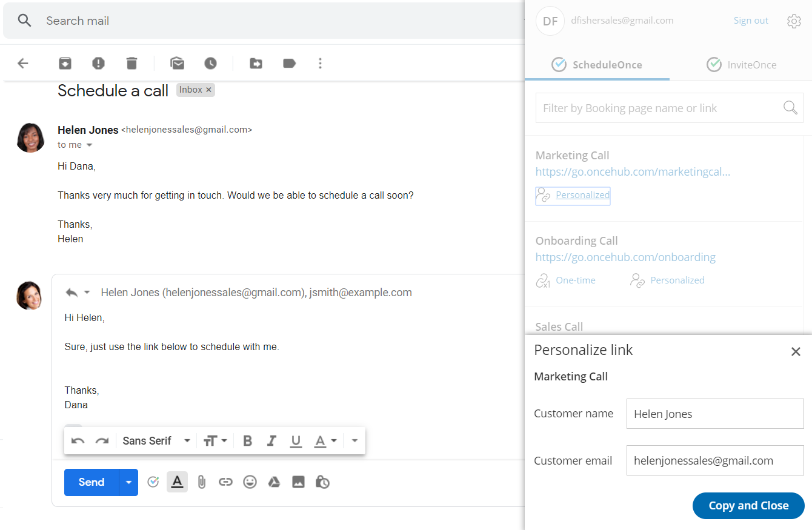This screenshot has height=530, width=812.
Task: Open the Onboarding Call booking link
Action: (625, 257)
